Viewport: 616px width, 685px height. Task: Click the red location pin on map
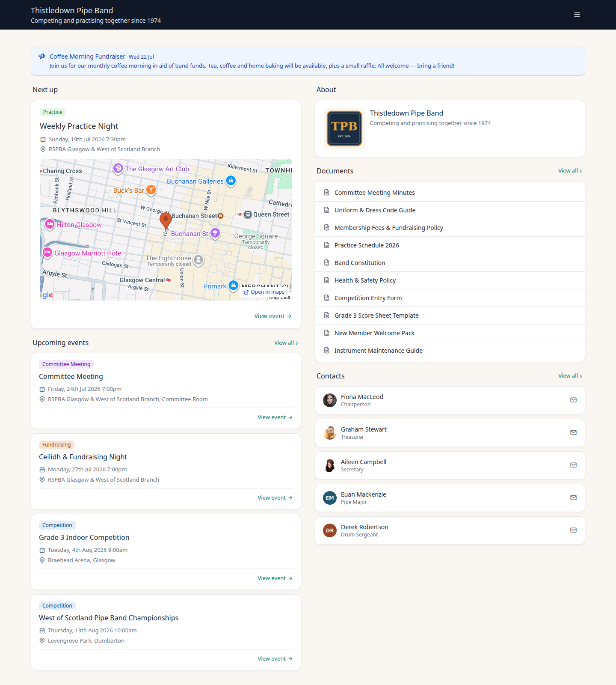[x=166, y=220]
